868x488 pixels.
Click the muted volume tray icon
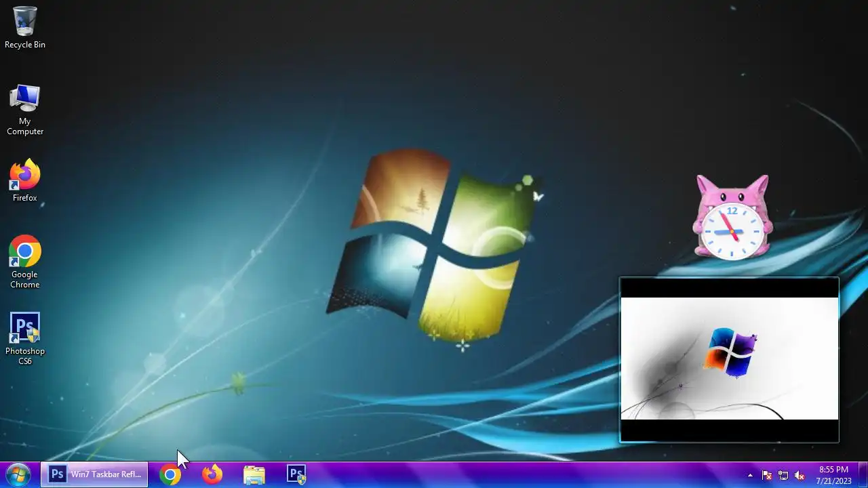[x=800, y=475]
